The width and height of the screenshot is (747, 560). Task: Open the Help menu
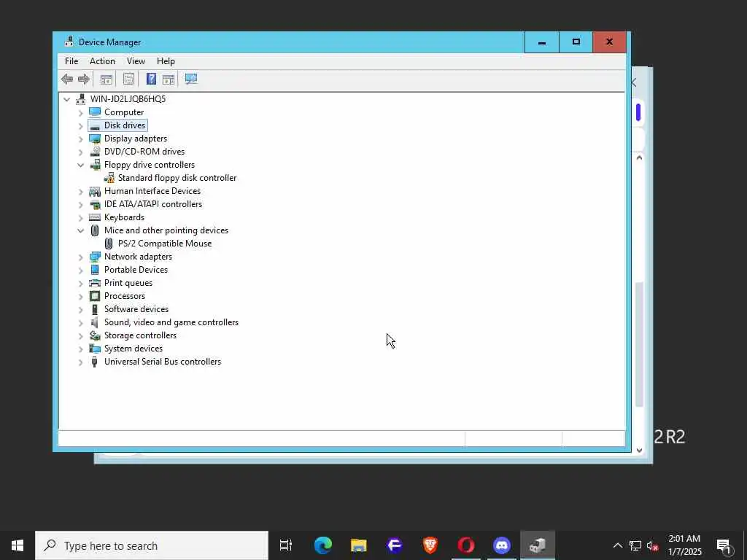coord(166,61)
